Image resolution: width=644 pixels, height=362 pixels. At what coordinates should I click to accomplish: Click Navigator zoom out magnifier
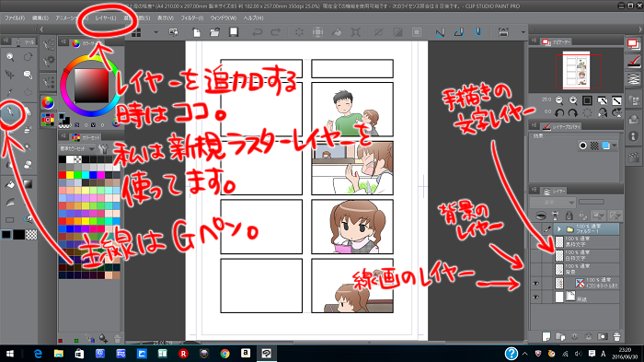tap(559, 100)
